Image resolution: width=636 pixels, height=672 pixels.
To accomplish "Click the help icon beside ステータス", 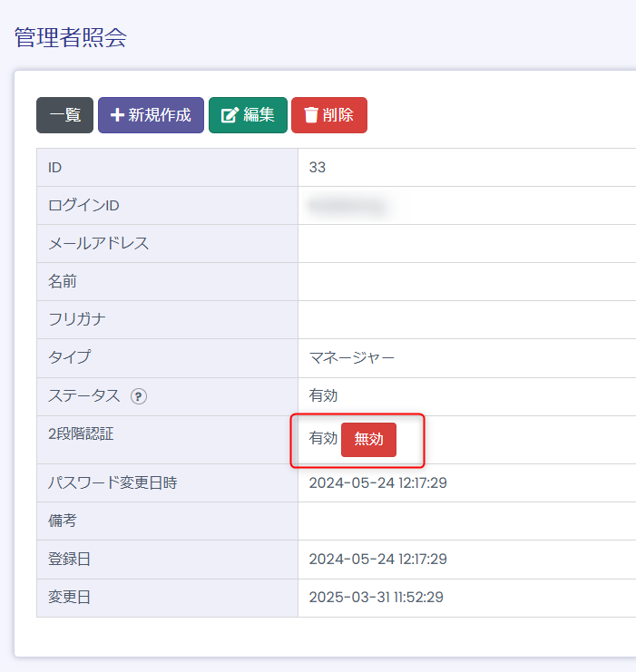I will coord(139,395).
